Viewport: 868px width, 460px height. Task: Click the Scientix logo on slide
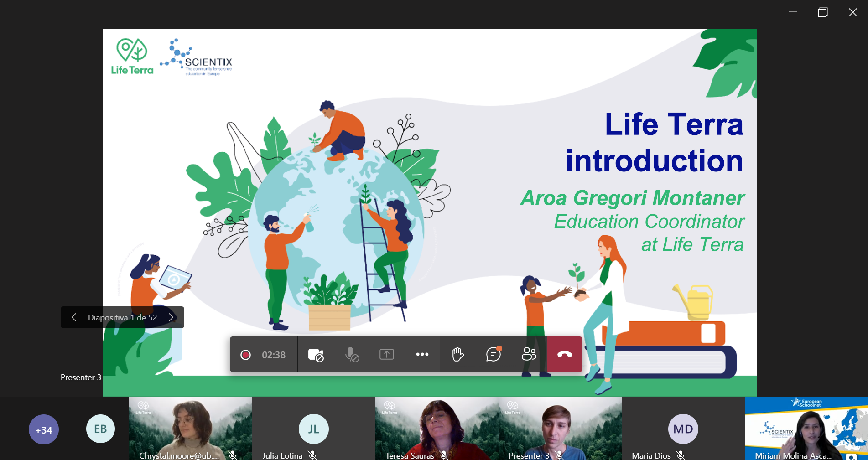click(196, 57)
